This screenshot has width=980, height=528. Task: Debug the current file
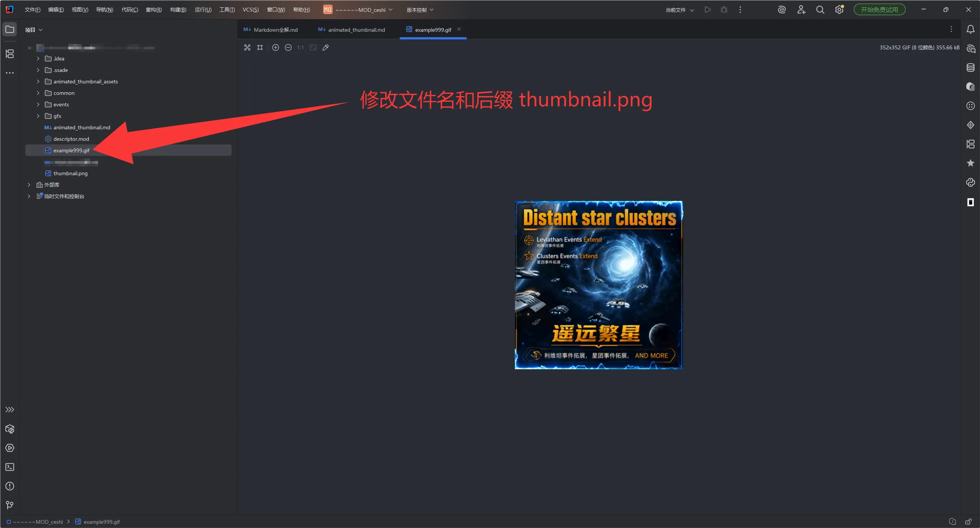click(x=724, y=10)
